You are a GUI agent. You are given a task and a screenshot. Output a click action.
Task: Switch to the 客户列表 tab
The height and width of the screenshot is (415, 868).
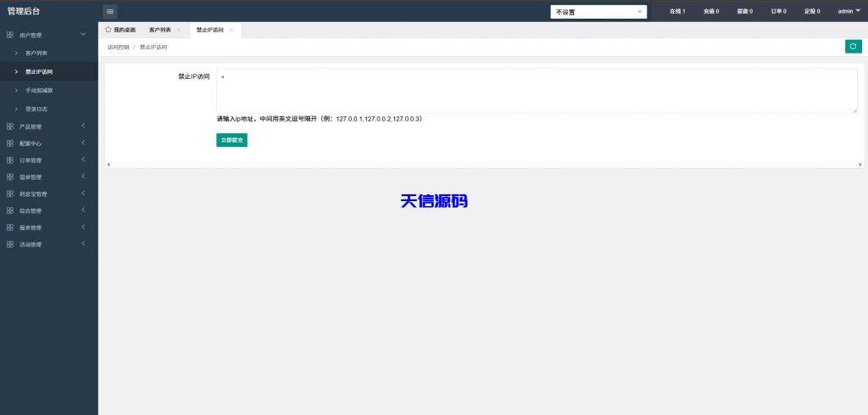click(159, 30)
